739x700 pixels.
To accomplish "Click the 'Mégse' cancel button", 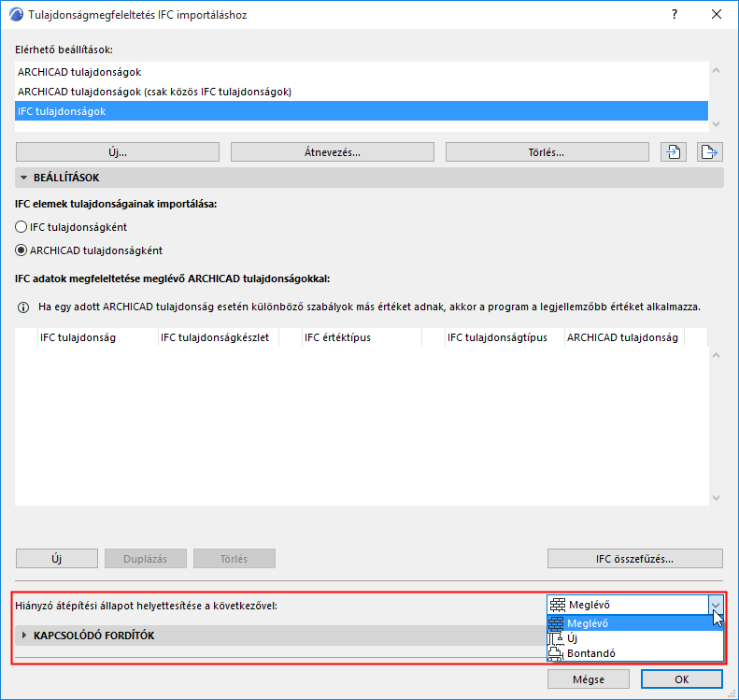I will coord(589,679).
